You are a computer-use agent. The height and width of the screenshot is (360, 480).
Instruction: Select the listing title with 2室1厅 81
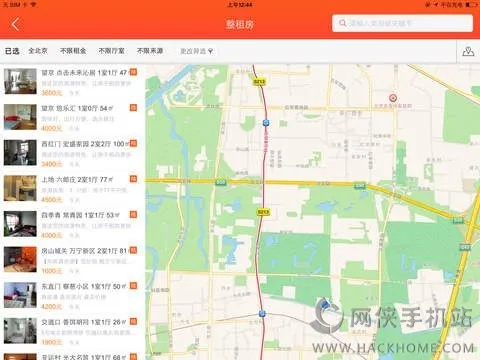coord(85,251)
